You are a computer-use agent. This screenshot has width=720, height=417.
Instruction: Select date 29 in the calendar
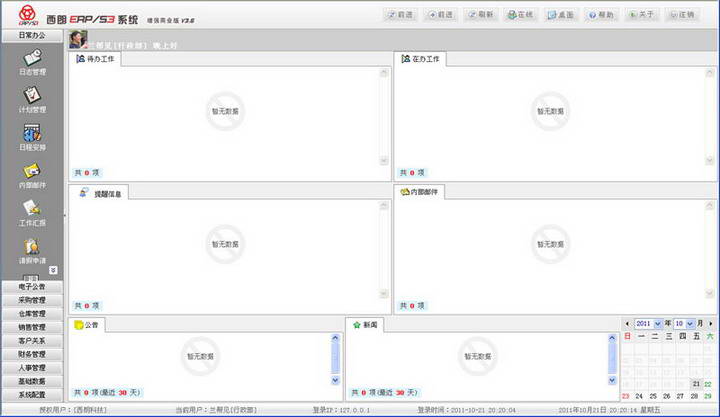point(708,396)
